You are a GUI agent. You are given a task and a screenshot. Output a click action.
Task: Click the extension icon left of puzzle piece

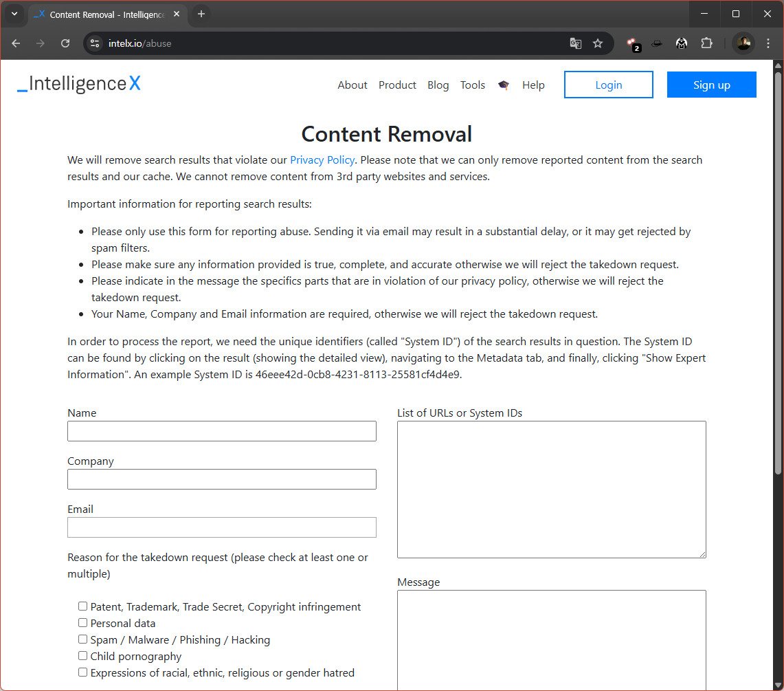[x=682, y=43]
